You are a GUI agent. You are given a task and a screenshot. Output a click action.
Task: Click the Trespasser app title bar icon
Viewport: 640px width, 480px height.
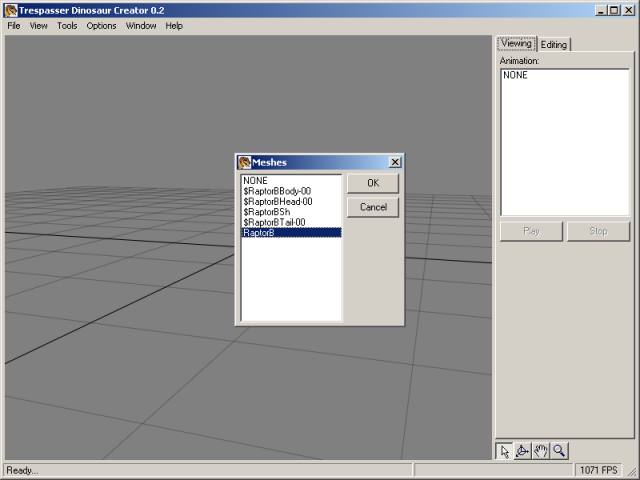point(10,10)
